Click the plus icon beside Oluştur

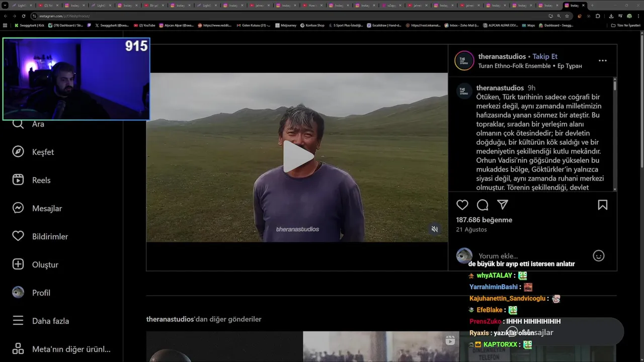click(18, 264)
